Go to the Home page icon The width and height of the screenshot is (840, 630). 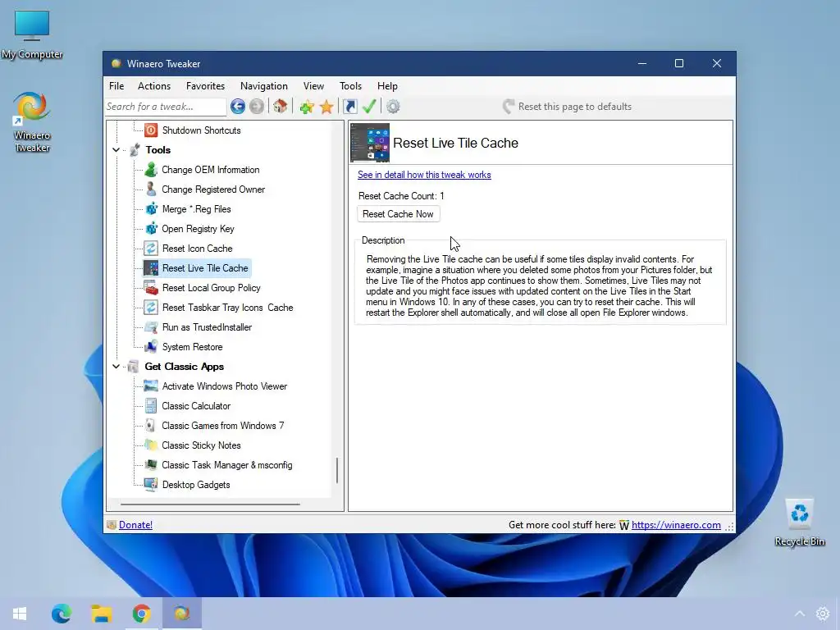click(x=280, y=107)
